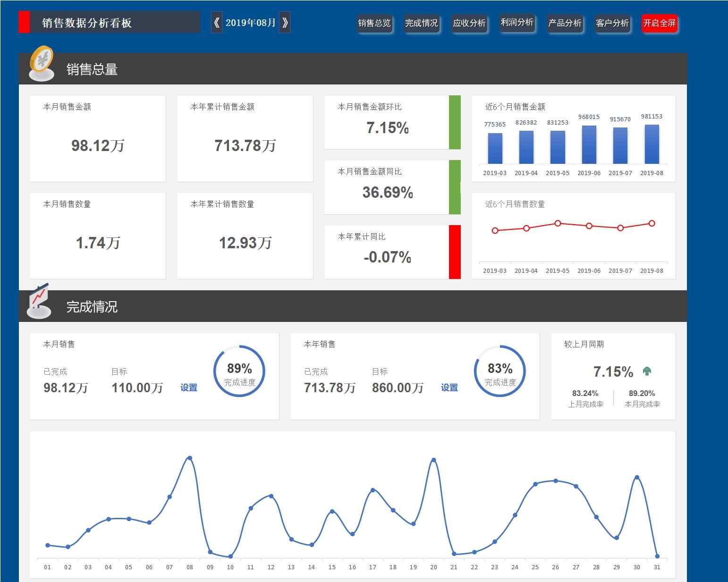
Task: Click 设置 link for monthly sales target
Action: (x=189, y=388)
